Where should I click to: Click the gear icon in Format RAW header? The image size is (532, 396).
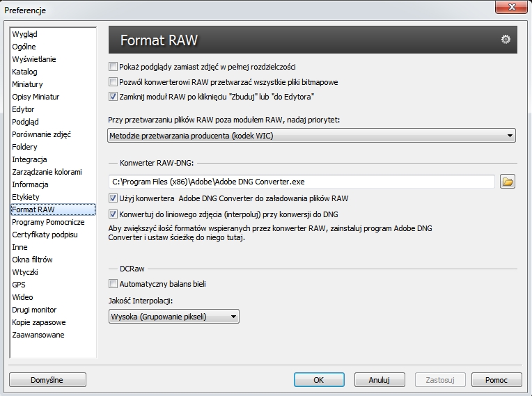click(506, 40)
